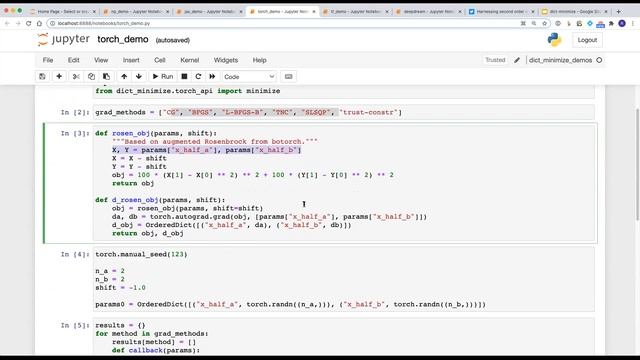The width and height of the screenshot is (640, 360).
Task: Go to browser home page
Action: pyautogui.click(x=39, y=24)
